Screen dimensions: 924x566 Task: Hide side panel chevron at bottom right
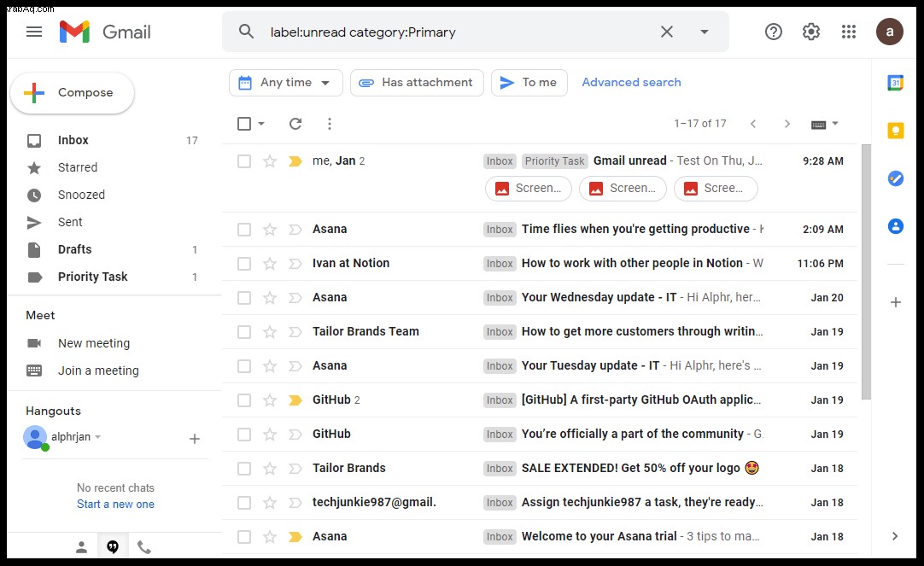pos(894,536)
